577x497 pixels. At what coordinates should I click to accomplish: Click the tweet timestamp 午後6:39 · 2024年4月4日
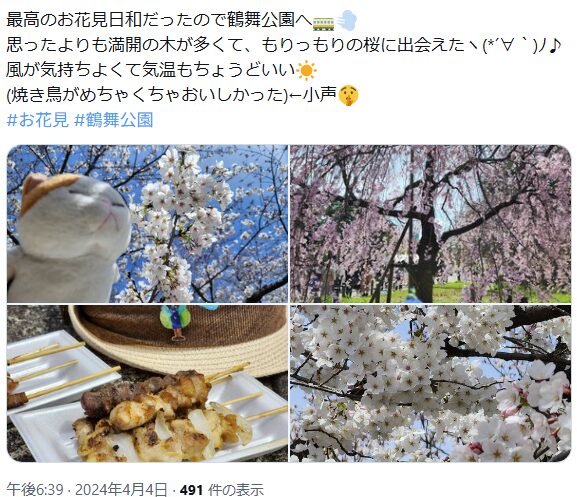pos(87,489)
